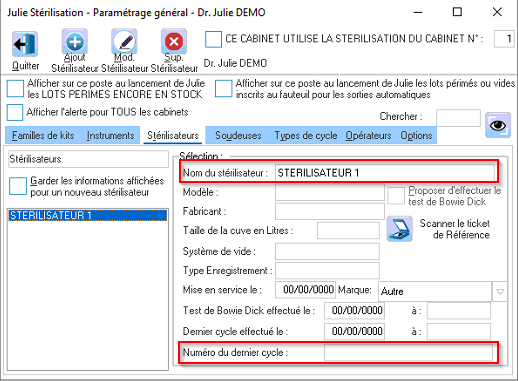Click Sup. Stérilisateur red cross icon
Image resolution: width=518 pixels, height=381 pixels.
(174, 42)
